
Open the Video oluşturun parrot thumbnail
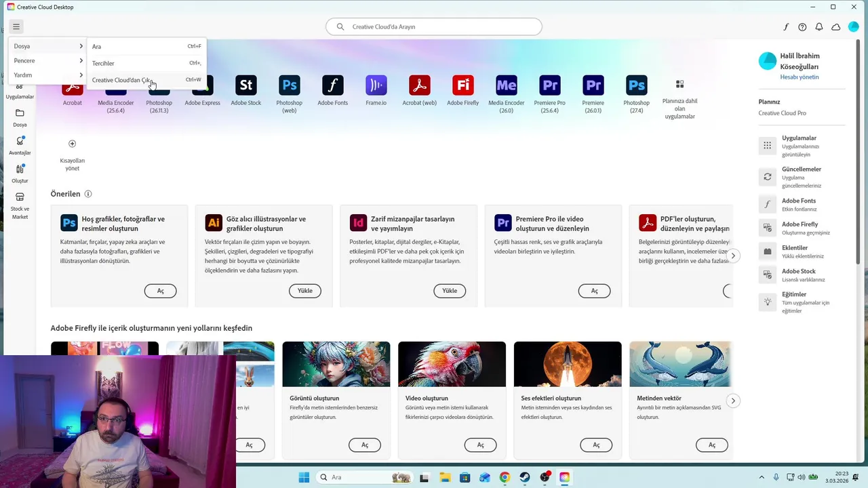(452, 365)
